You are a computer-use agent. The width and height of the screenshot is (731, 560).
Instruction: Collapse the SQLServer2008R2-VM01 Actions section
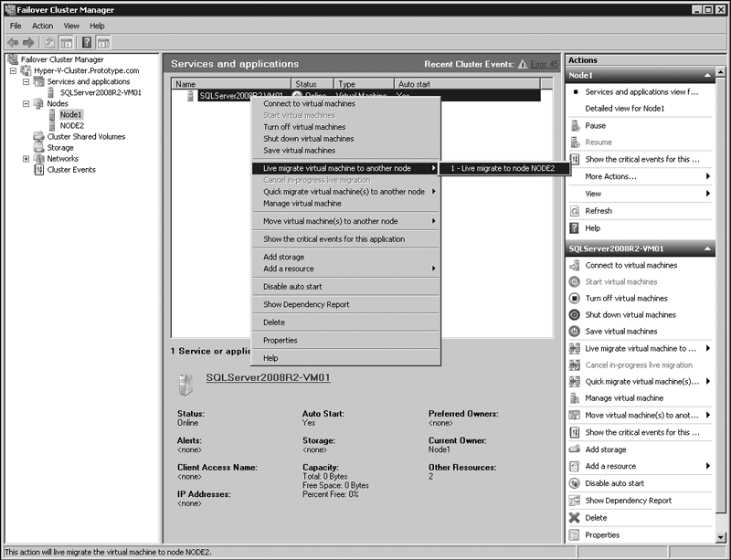(x=707, y=249)
